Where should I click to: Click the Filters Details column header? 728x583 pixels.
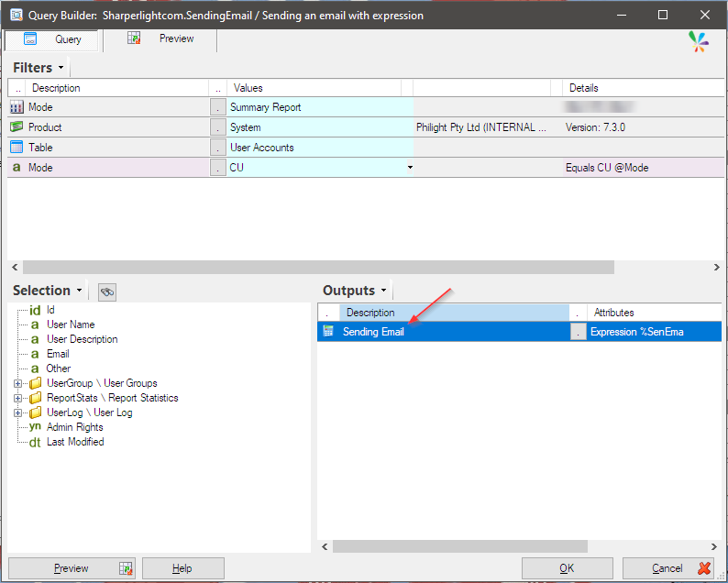coord(643,88)
